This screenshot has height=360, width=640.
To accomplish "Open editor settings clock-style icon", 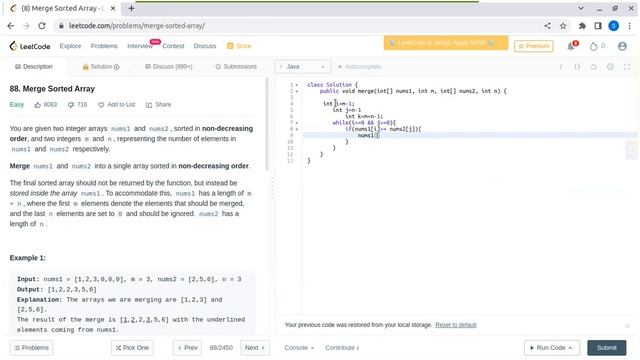I will pos(610,67).
